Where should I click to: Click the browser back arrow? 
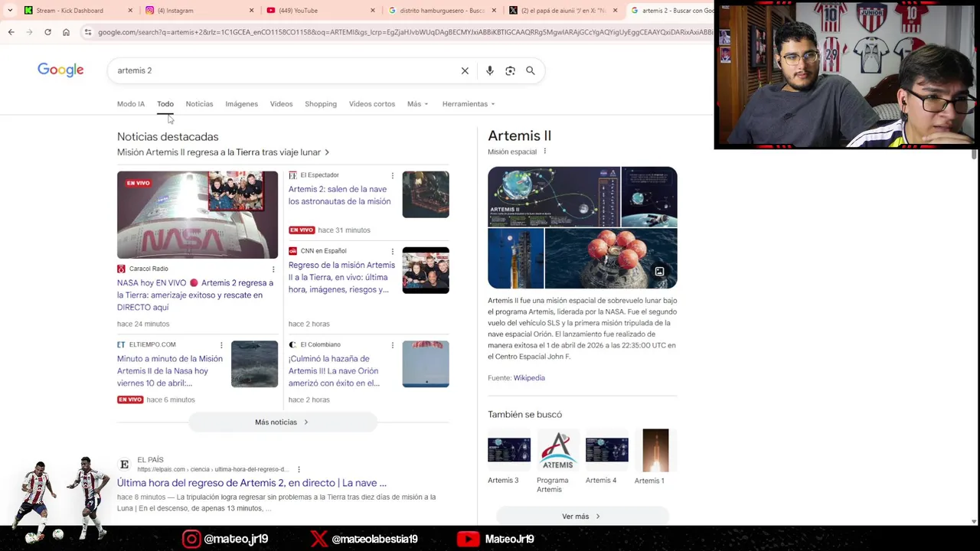[x=11, y=32]
